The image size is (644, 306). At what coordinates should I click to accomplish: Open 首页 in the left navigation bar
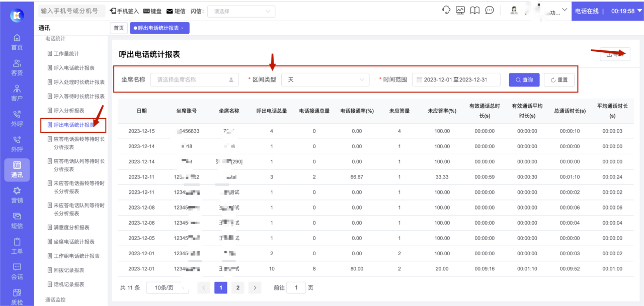coord(17,42)
